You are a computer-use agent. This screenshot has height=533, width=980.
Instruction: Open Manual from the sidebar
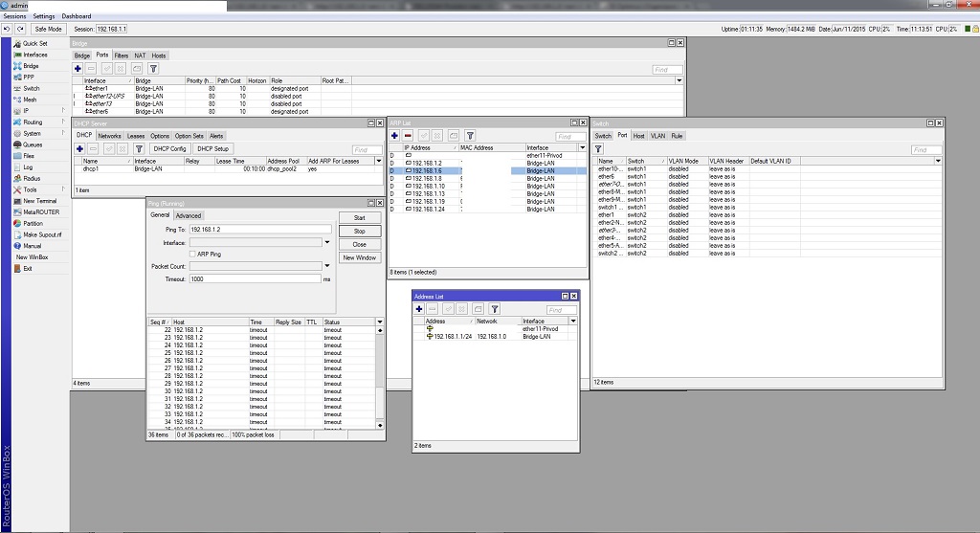coord(32,246)
